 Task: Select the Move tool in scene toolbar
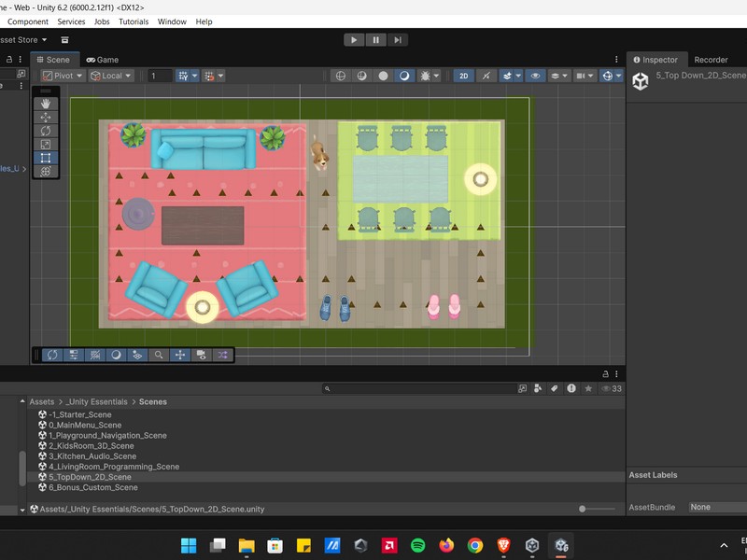pos(46,118)
